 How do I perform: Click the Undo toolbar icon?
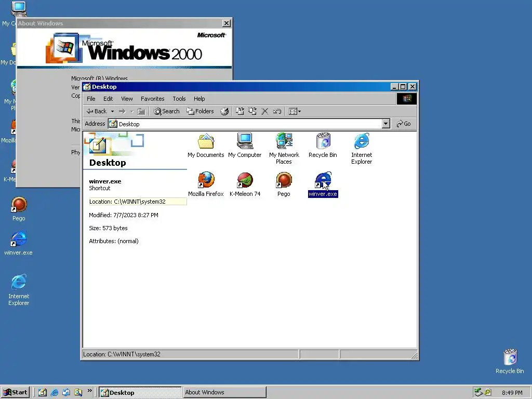pyautogui.click(x=277, y=111)
